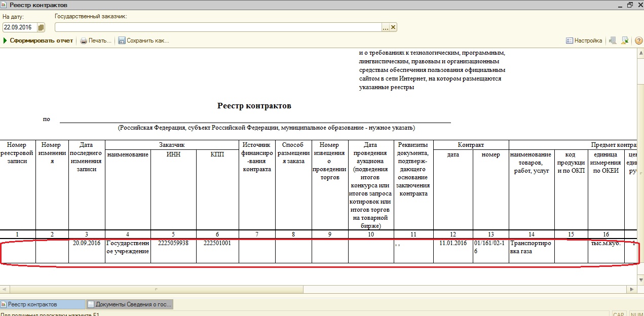
Task: Click Сохранить как floppy disk button
Action: tap(143, 41)
